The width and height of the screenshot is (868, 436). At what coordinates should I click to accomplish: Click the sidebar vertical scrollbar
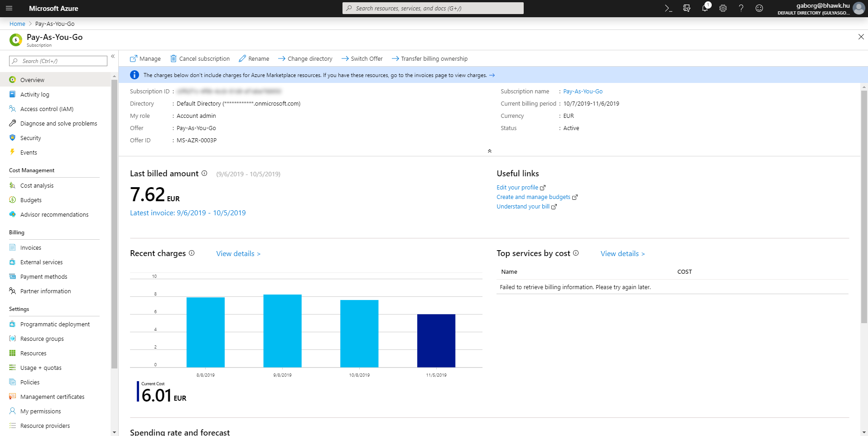[114, 224]
